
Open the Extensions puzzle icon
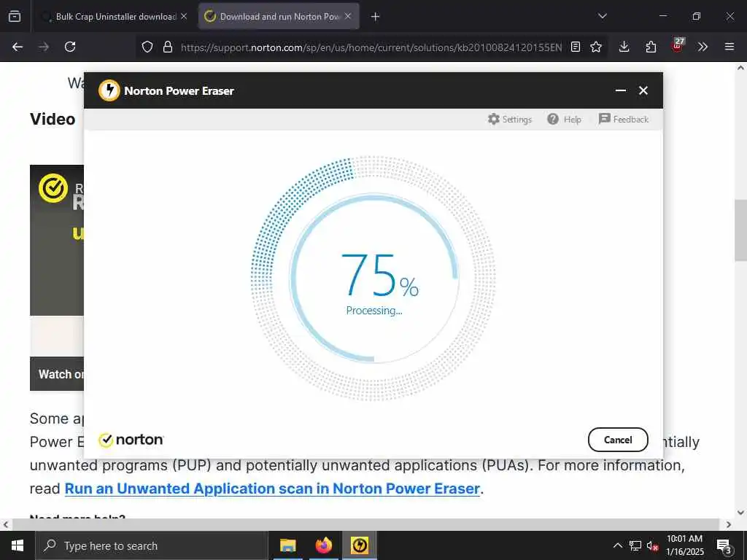pos(651,47)
